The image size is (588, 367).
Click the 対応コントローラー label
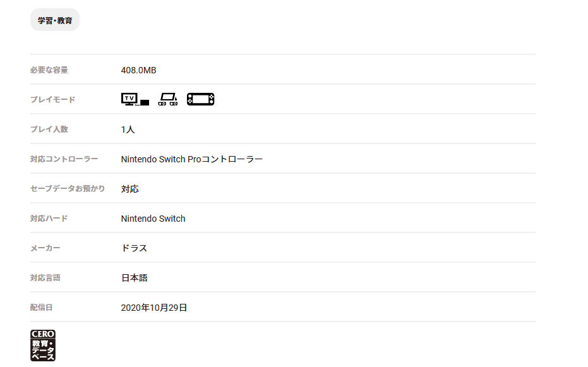(x=64, y=159)
